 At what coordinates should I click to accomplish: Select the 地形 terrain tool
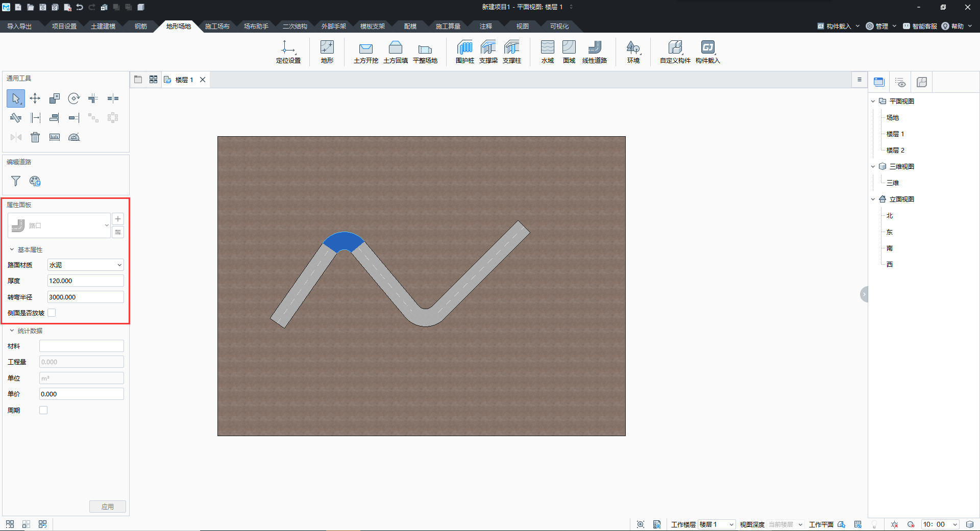pyautogui.click(x=327, y=52)
